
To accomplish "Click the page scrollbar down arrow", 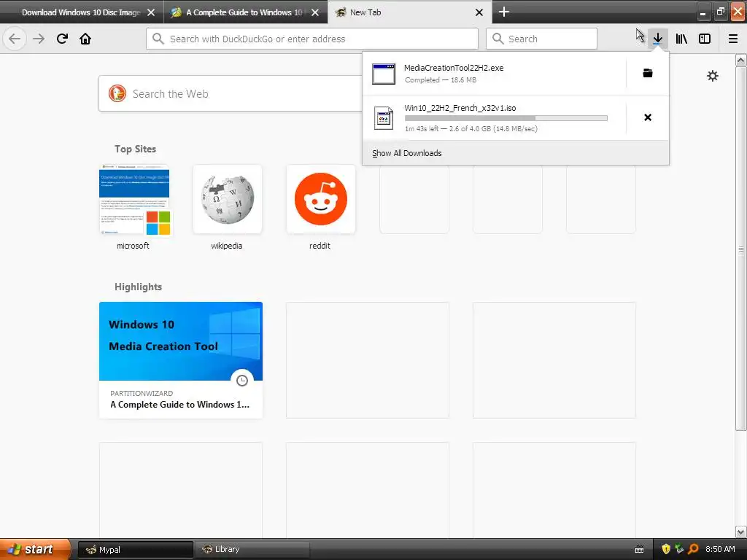I will click(x=741, y=532).
